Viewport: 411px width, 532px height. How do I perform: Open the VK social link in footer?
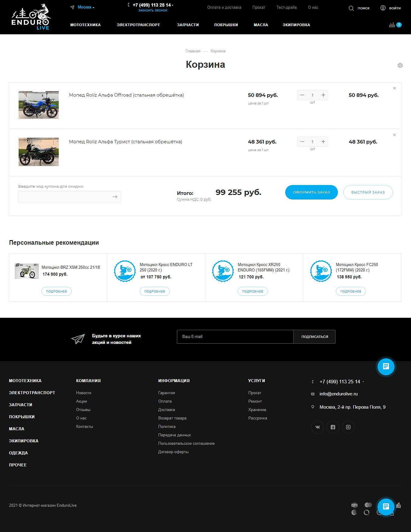coord(317,427)
